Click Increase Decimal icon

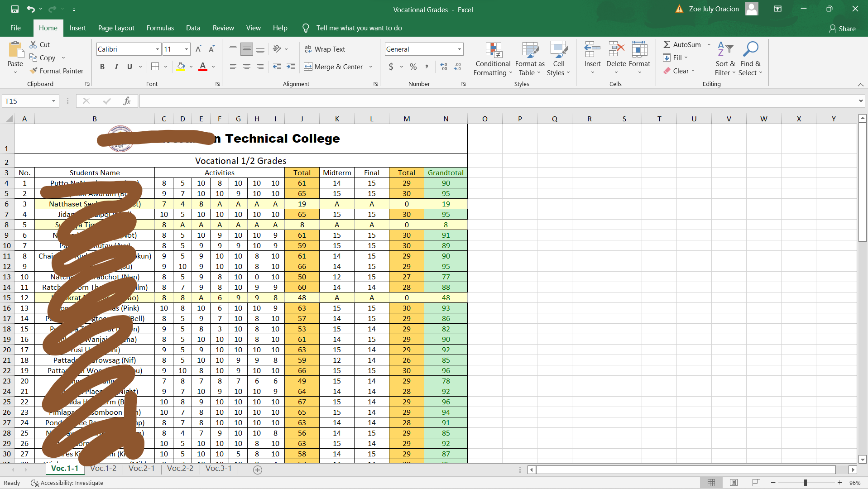(x=444, y=67)
